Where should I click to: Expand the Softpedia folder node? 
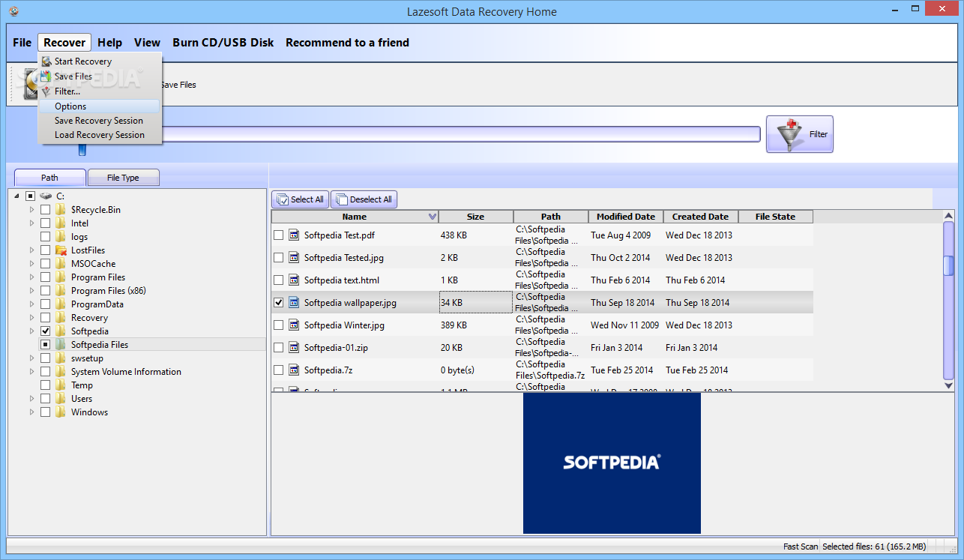(31, 331)
